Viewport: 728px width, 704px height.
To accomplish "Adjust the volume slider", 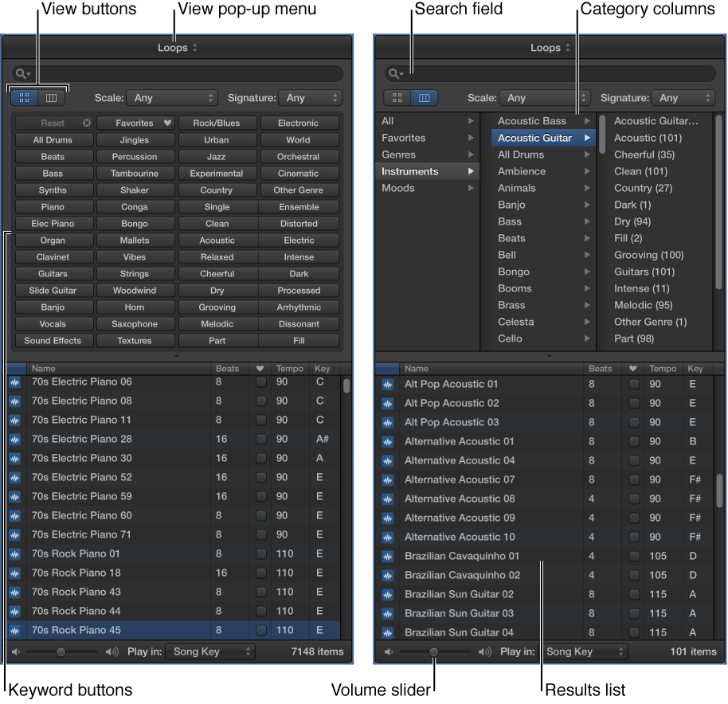I will tap(432, 651).
